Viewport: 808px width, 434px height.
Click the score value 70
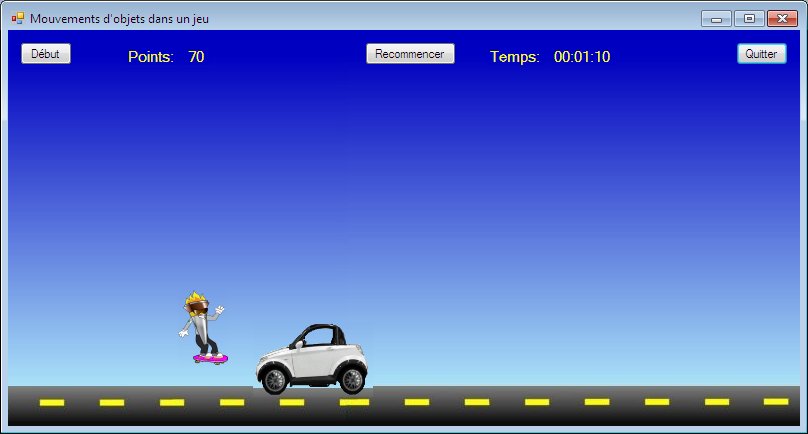click(196, 57)
